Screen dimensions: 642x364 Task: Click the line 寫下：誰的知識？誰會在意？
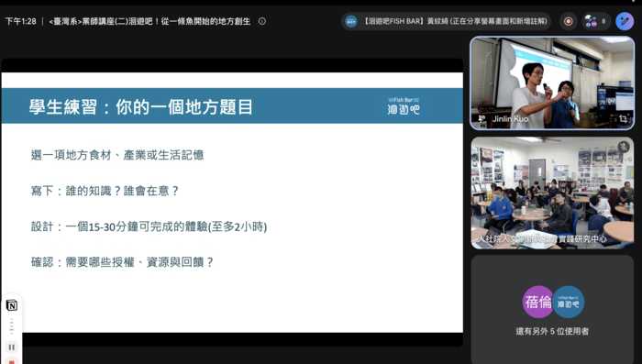click(x=105, y=191)
